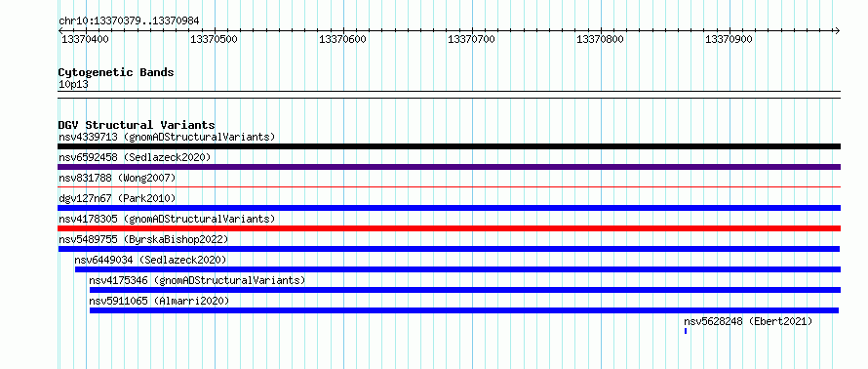Click the 10p13 cytogenetic band line

pyautogui.click(x=449, y=95)
